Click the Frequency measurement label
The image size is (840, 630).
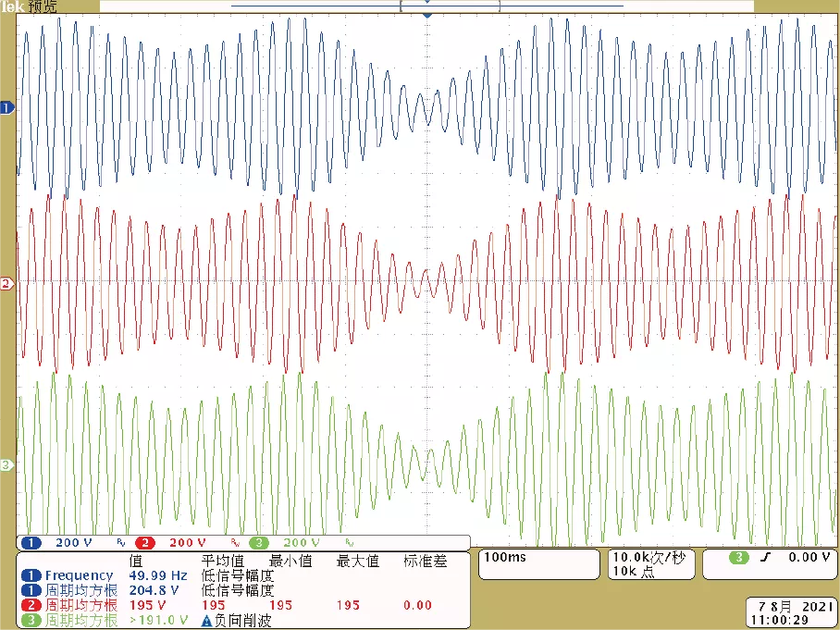click(x=80, y=576)
